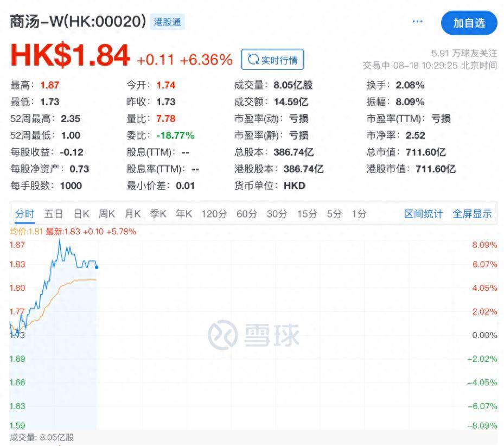Viewport: 504px width, 446px height.
Task: Open the 周K chart tab
Action: [x=107, y=214]
